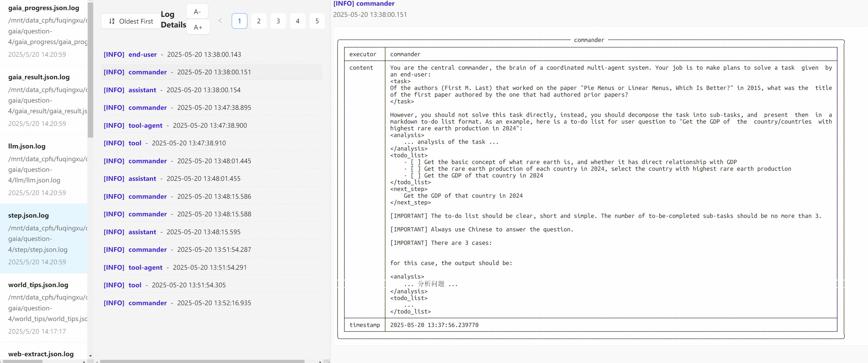Open page 4 of log entries
Image resolution: width=868 pixels, height=363 pixels.
point(298,21)
